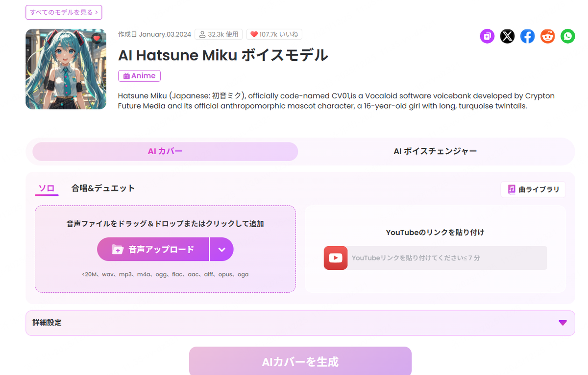Click the supported formats text <20M, wav, mp3
This screenshot has width=588, height=375.
coord(165,275)
